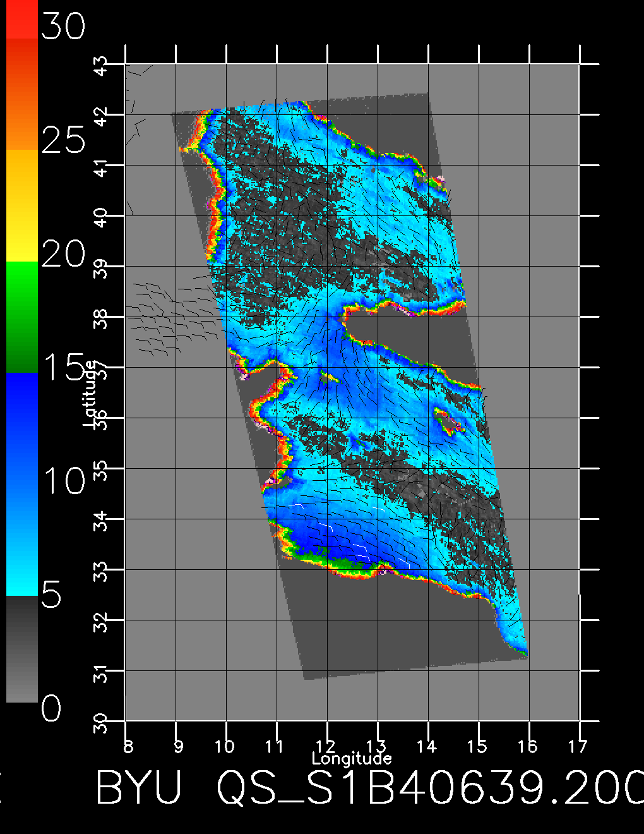Click the gray segment of the colorbar

pyautogui.click(x=21, y=649)
